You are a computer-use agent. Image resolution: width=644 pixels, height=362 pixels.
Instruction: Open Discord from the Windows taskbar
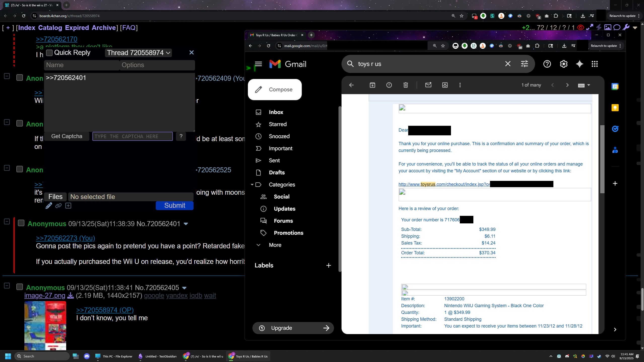87,356
